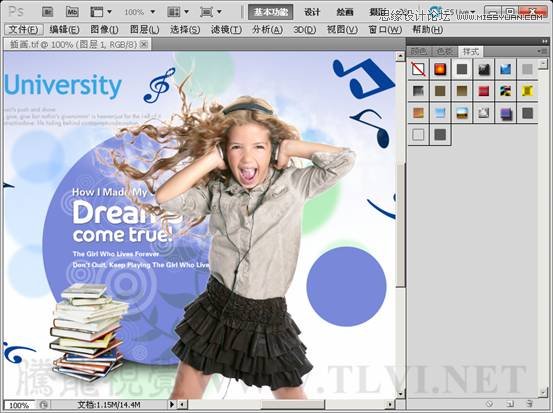Click document size text 文档:1.15M/14.4M
The width and height of the screenshot is (553, 413).
click(x=109, y=405)
